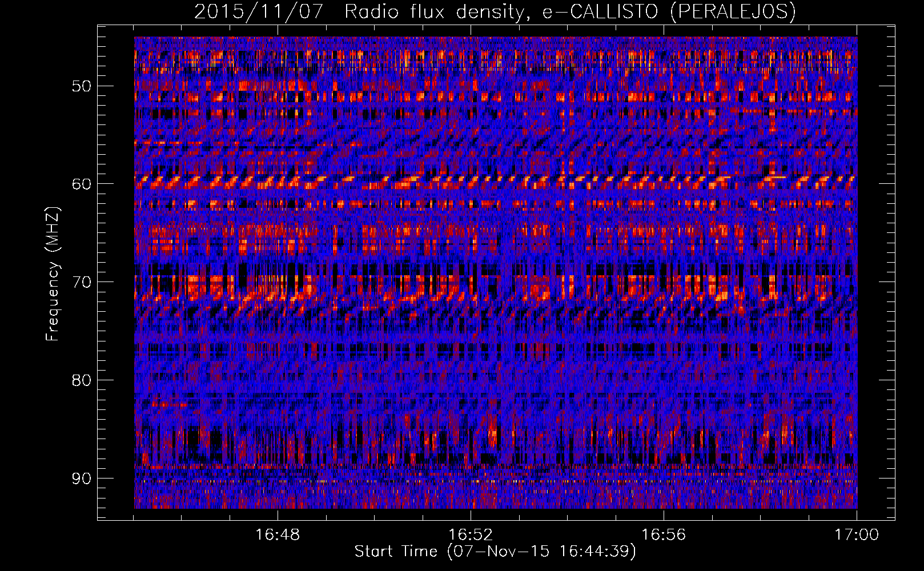924x571 pixels.
Task: Click the '16:48' time tick label
Action: pos(278,534)
